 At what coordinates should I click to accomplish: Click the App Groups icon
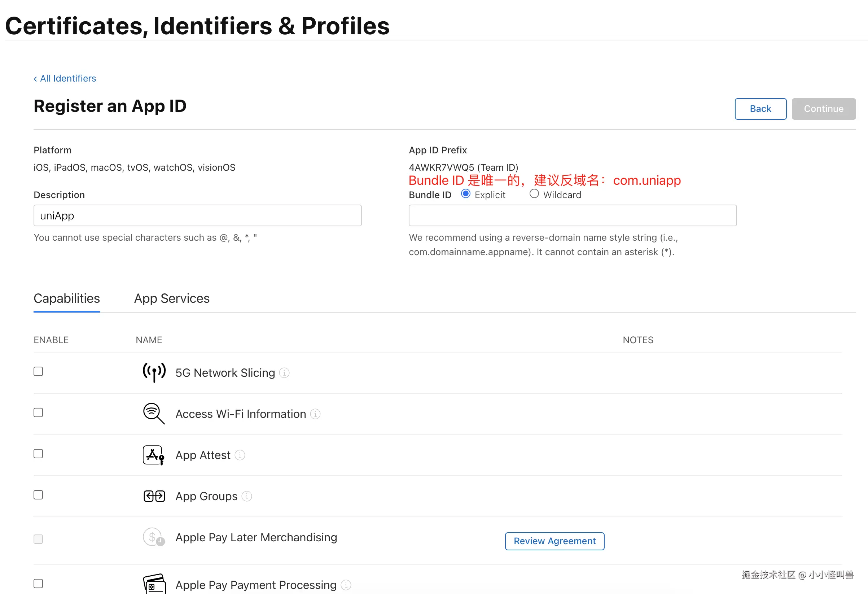click(154, 496)
